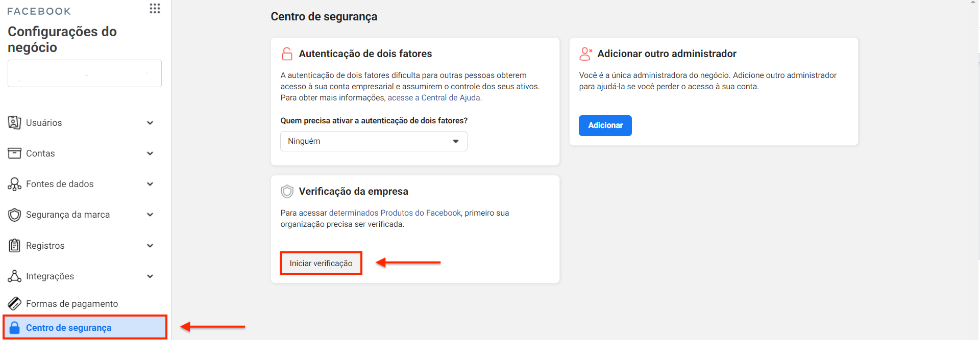The height and width of the screenshot is (340, 980).
Task: Expand the Usuários section chevron
Action: (150, 123)
